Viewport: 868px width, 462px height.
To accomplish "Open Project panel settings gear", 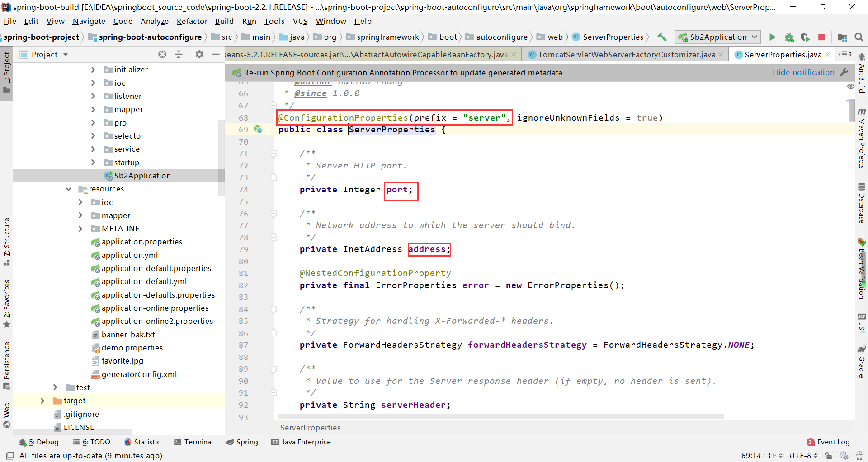I will [199, 54].
